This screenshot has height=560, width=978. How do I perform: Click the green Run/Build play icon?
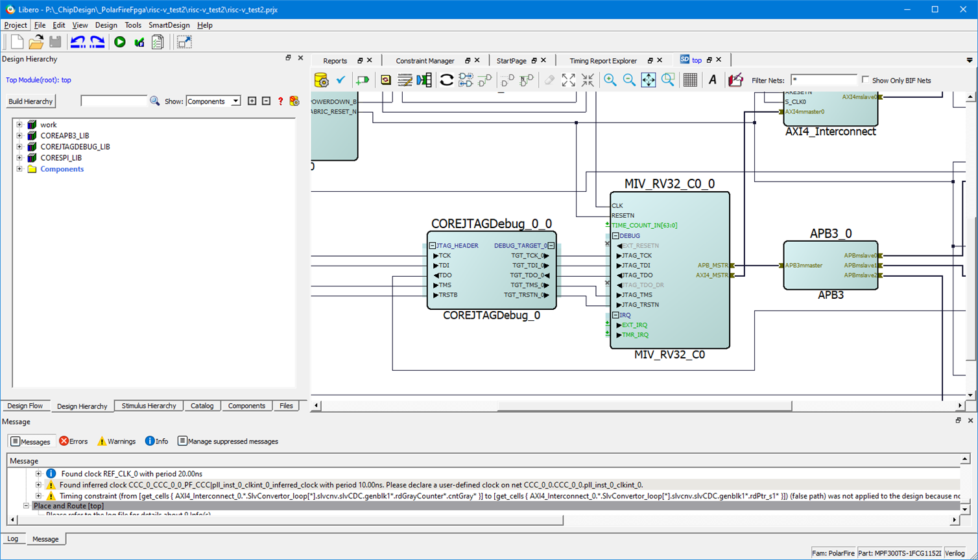click(120, 42)
